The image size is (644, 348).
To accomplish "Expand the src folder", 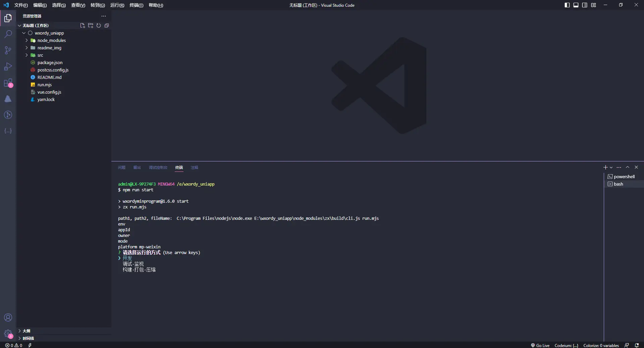I will (x=27, y=55).
